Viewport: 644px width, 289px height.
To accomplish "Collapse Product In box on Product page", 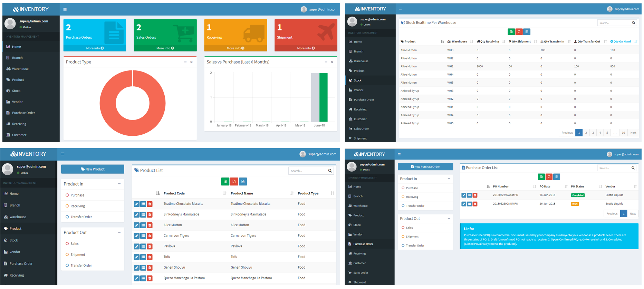I will tap(119, 184).
